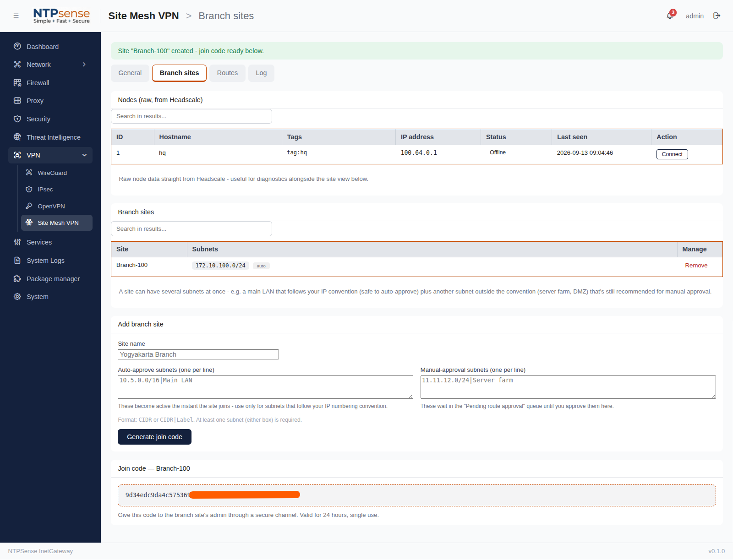This screenshot has height=560, width=733.
Task: Select the Branch sites tab
Action: point(179,73)
